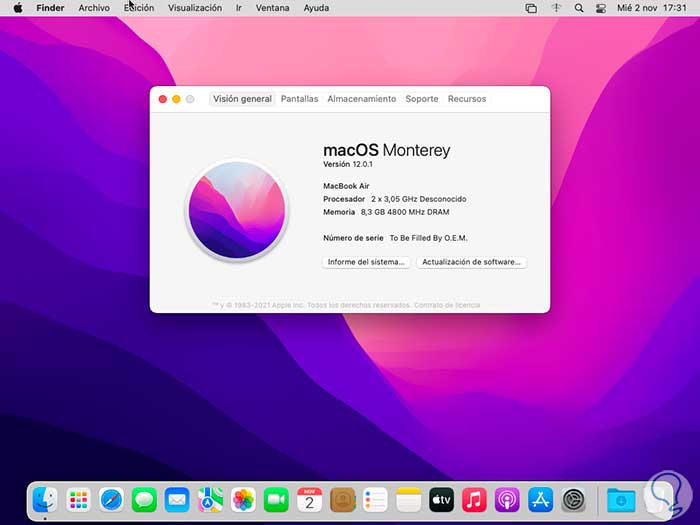The image size is (700, 525).
Task: Click Informe del sistema button
Action: pos(366,262)
